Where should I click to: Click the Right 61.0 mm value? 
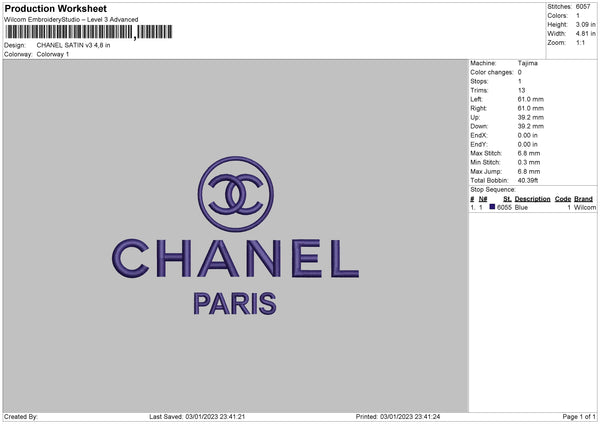point(531,108)
